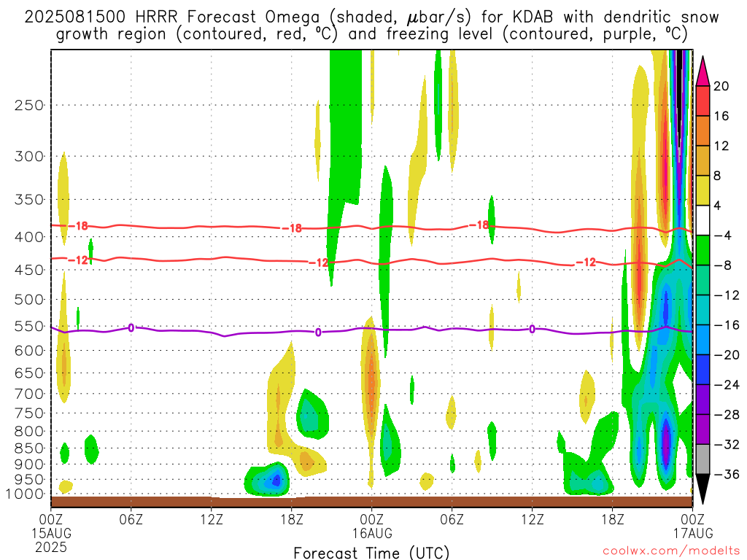Select the colorbar tick label 8
The height and width of the screenshot is (560, 747).
tap(718, 176)
